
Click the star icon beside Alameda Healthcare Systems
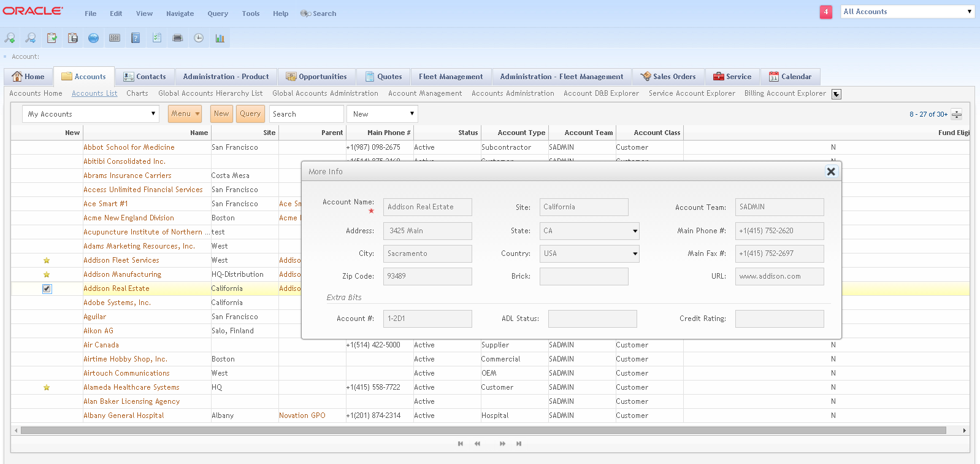47,388
